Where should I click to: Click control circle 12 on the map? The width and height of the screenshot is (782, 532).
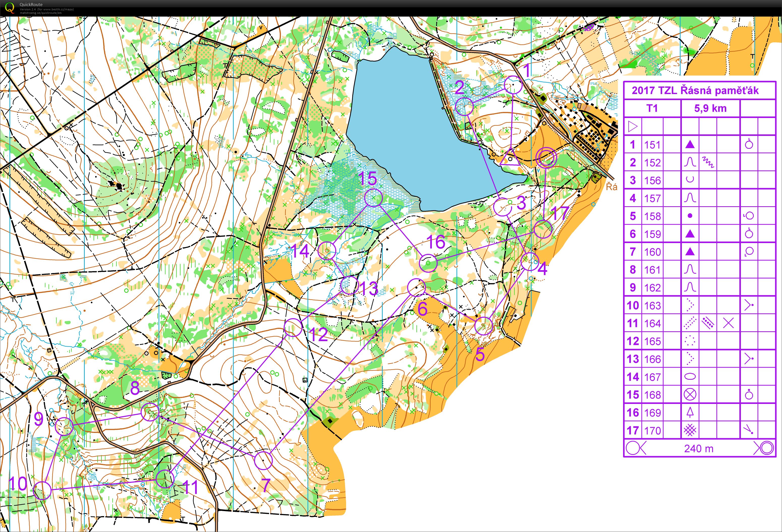coord(293,328)
